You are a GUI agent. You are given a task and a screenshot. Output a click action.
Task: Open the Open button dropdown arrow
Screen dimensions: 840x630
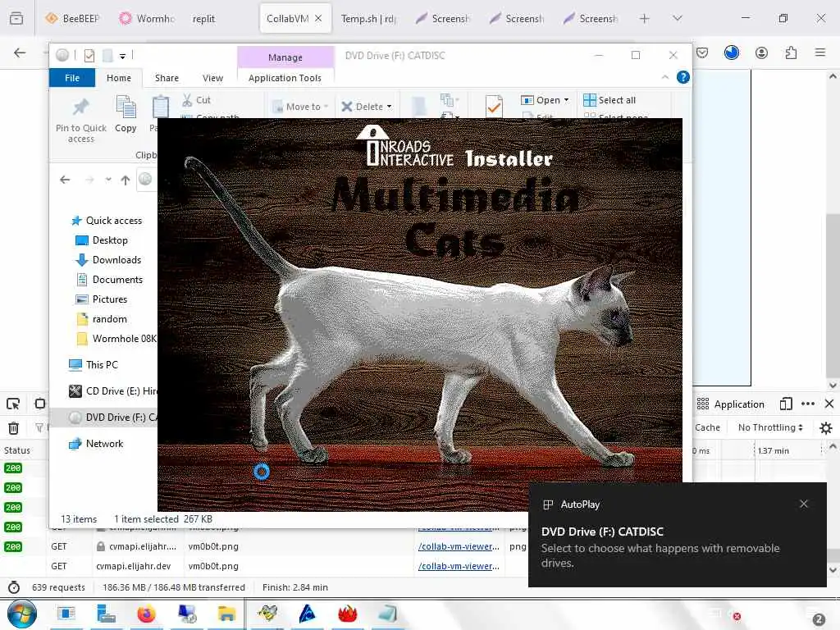tap(566, 100)
